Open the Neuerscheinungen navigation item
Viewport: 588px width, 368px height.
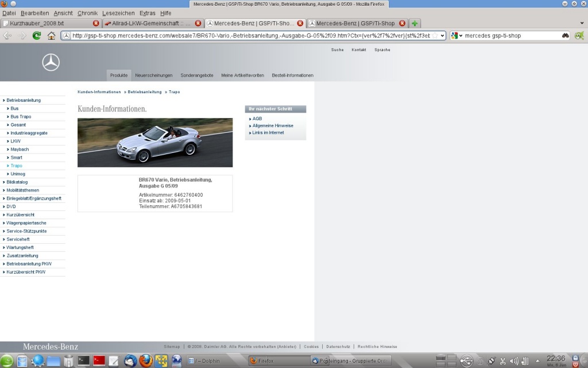pyautogui.click(x=154, y=75)
